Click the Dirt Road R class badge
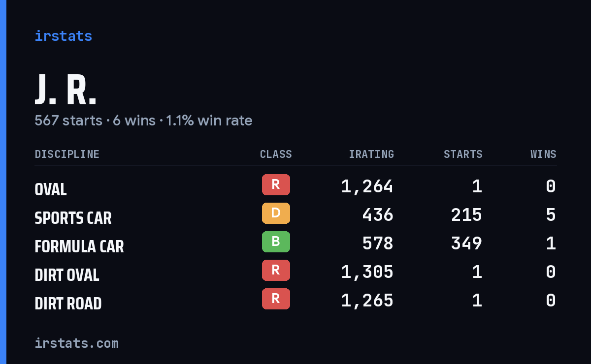The width and height of the screenshot is (591, 364). tap(276, 299)
